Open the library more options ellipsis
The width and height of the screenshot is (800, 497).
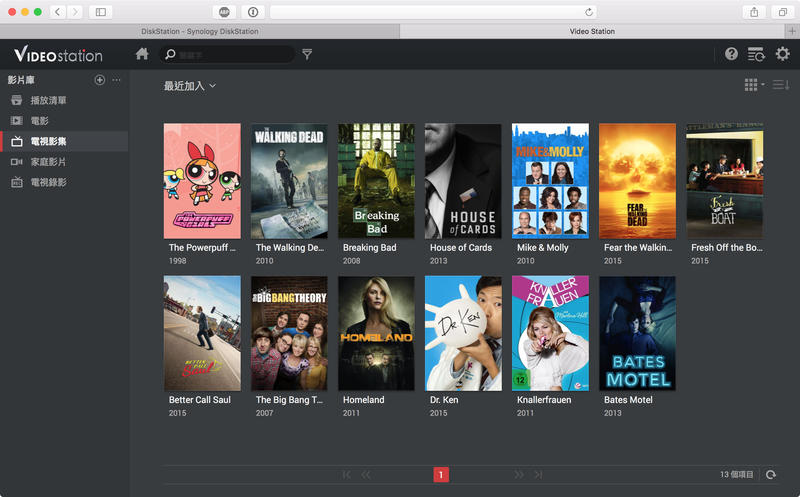click(117, 80)
